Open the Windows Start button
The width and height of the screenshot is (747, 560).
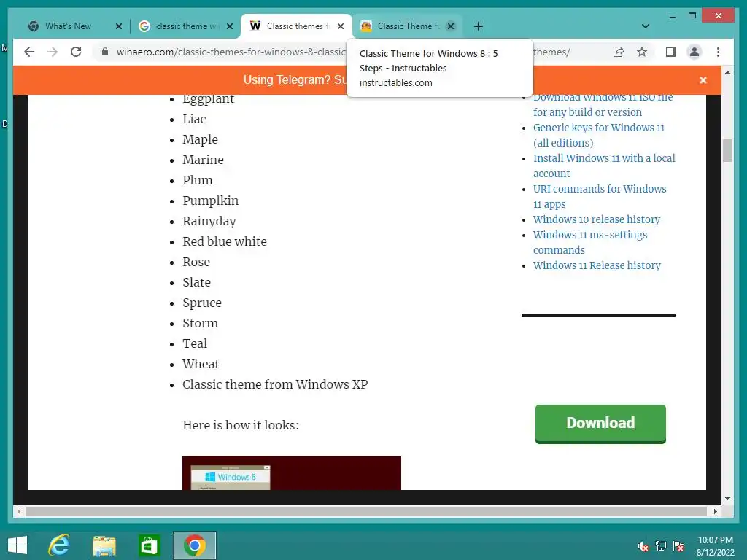point(18,545)
